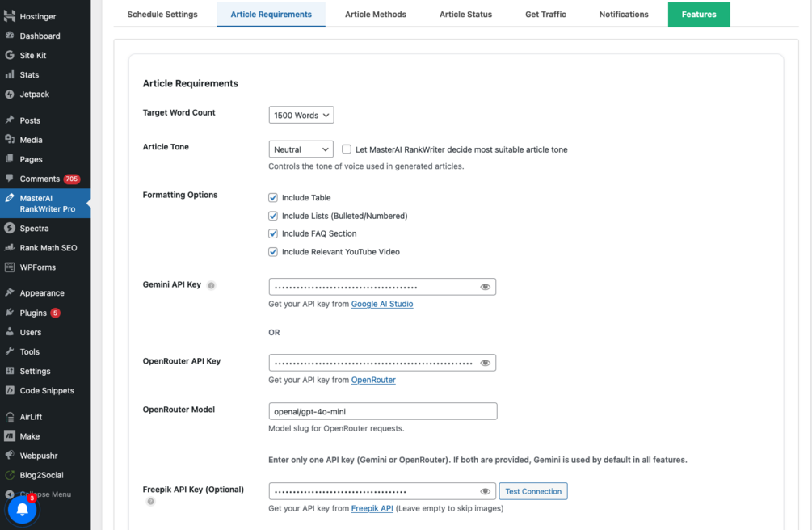Open Site Kit via its Google icon
The height and width of the screenshot is (530, 812).
(10, 56)
